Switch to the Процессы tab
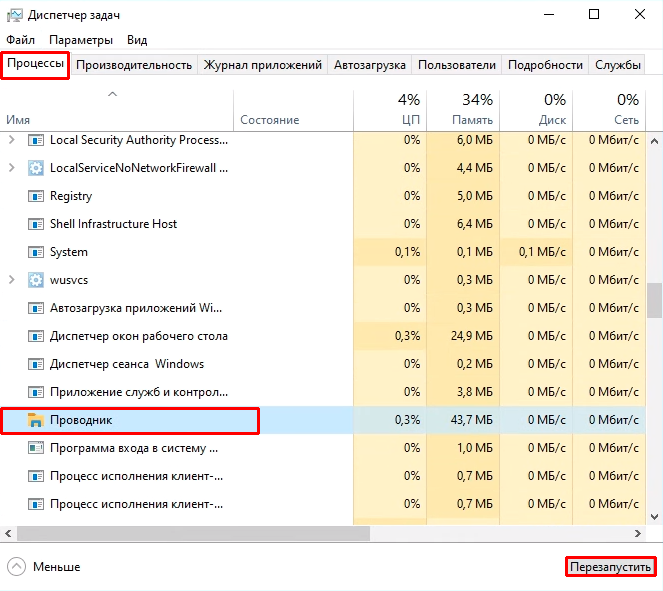 pos(36,64)
